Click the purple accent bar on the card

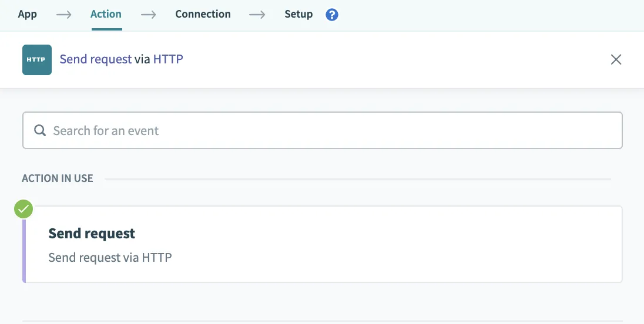pos(24,249)
